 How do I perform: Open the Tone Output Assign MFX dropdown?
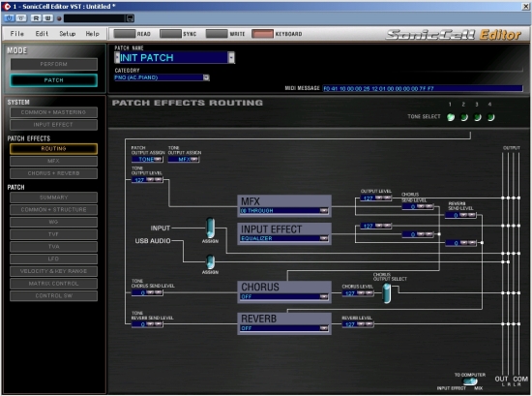[x=194, y=159]
